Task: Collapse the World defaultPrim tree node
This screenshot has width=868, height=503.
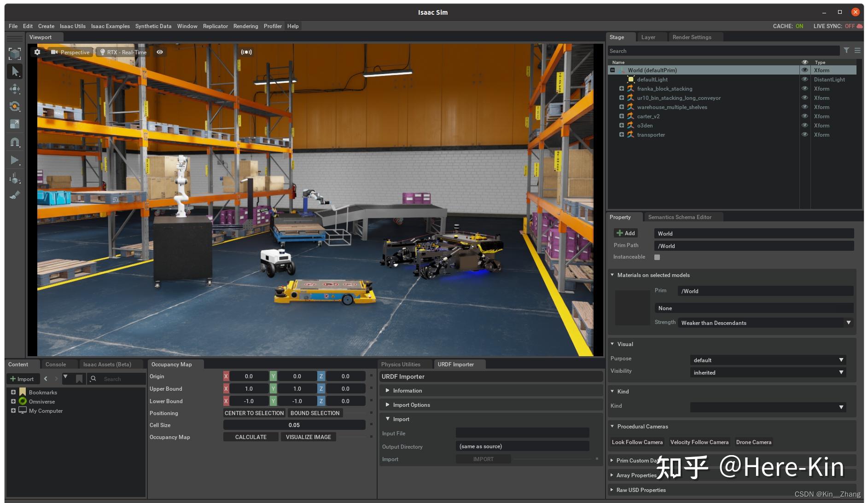Action: [612, 70]
